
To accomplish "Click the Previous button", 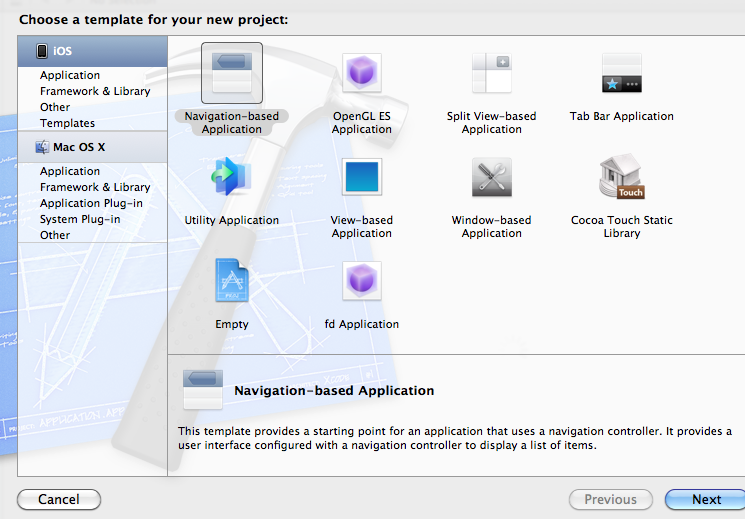I will point(611,500).
